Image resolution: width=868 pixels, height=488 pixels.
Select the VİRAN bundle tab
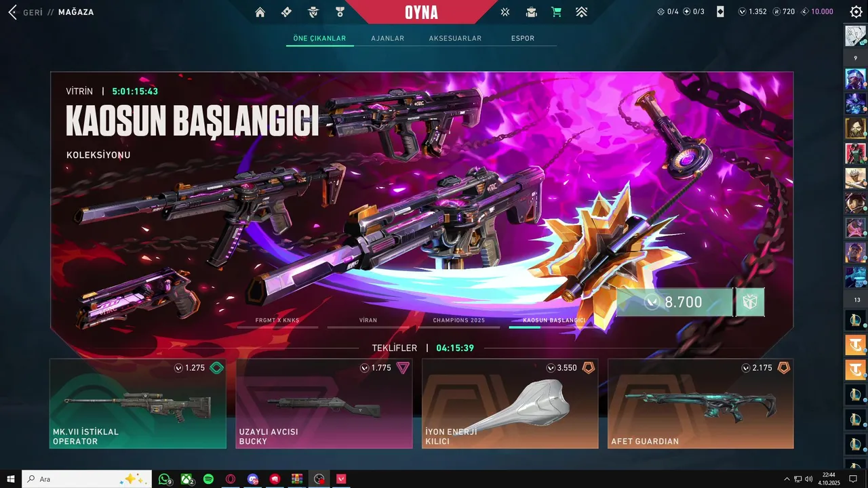coord(368,321)
